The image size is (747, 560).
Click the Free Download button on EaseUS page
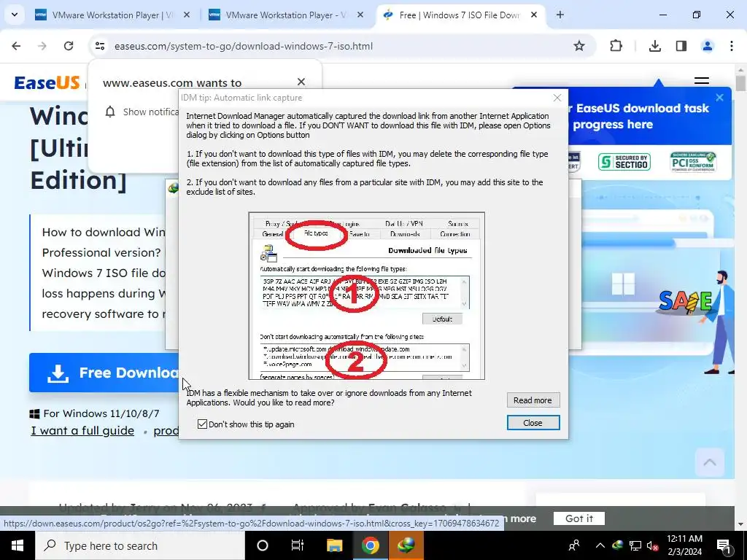(x=104, y=373)
